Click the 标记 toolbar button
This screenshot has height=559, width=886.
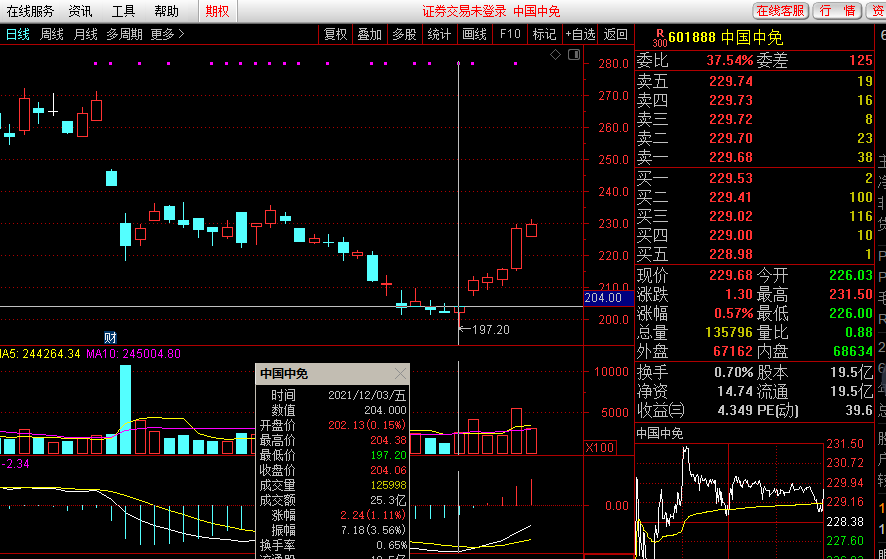tap(545, 34)
